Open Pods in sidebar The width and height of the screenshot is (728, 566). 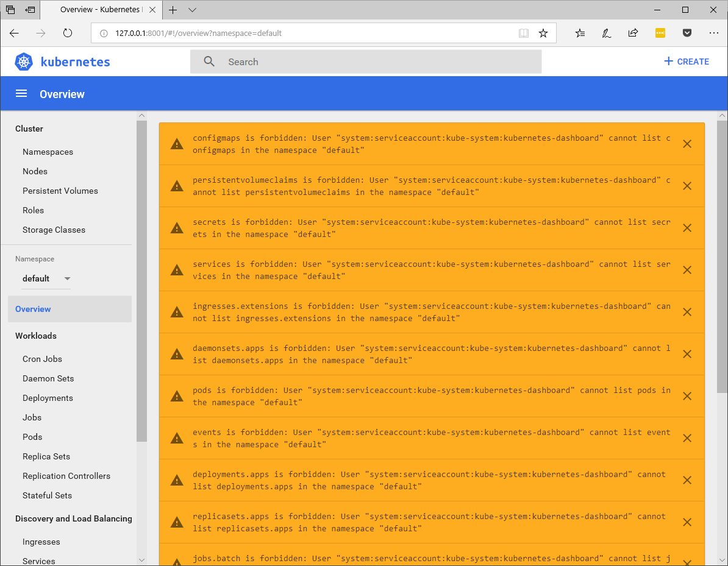click(32, 437)
